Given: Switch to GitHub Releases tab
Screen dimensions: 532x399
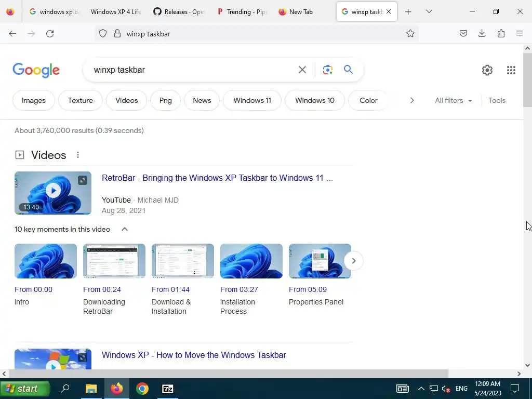Looking at the screenshot, I should click(179, 12).
